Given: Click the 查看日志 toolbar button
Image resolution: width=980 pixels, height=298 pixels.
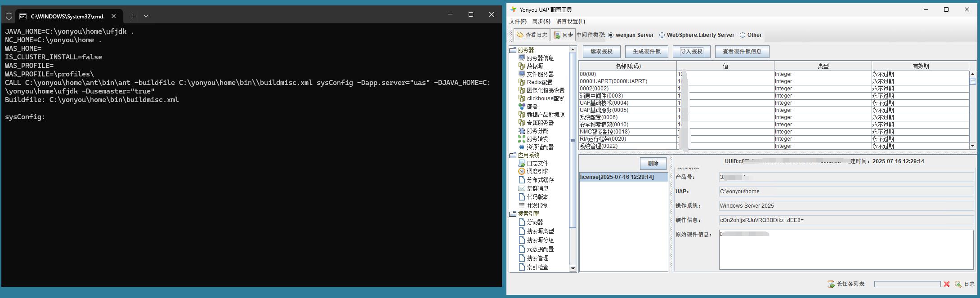Looking at the screenshot, I should click(532, 35).
